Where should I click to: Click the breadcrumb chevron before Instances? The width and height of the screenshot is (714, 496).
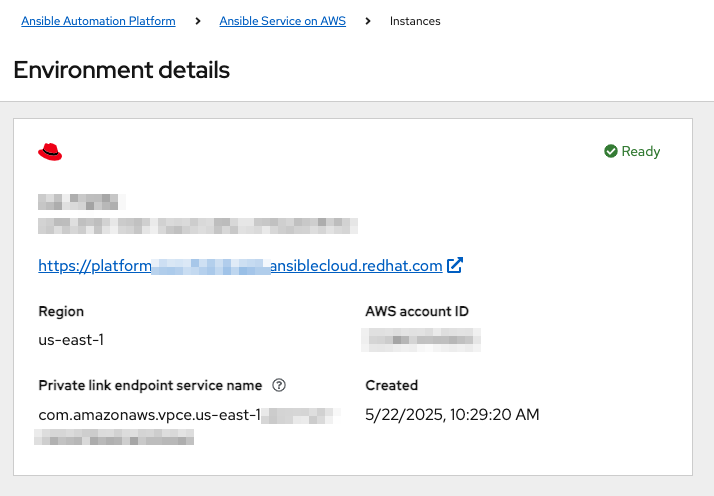(x=368, y=21)
